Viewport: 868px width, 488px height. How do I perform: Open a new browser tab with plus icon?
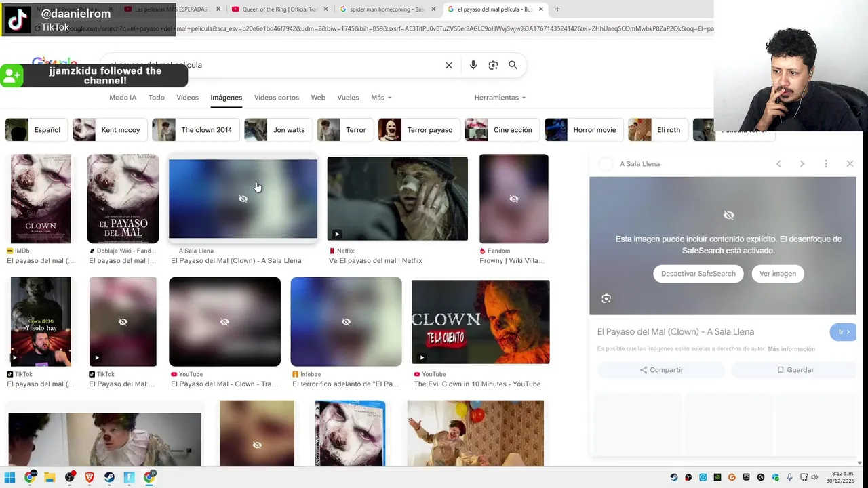pyautogui.click(x=557, y=9)
